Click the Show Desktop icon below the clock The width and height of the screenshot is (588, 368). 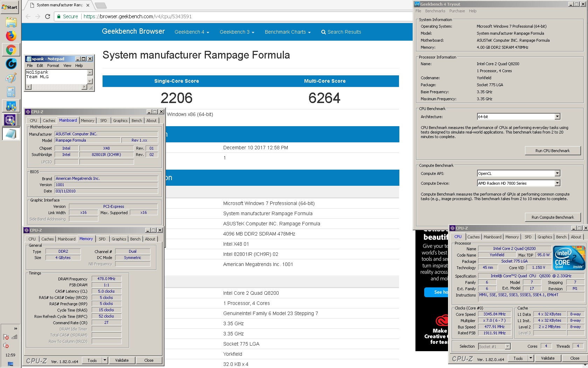point(10,364)
